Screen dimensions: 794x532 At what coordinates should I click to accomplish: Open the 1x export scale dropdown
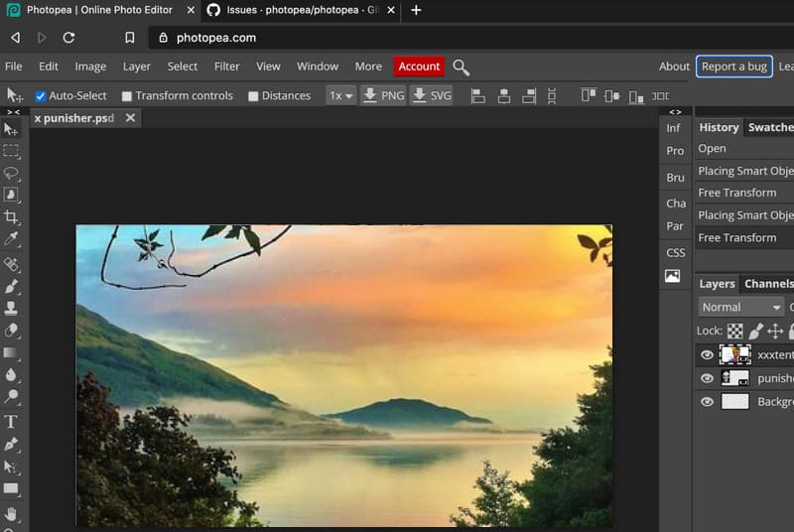(340, 96)
